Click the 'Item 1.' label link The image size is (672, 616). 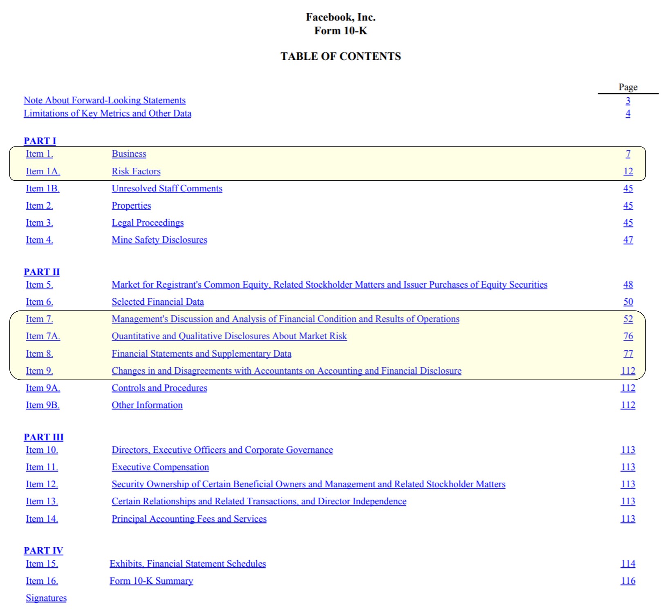pyautogui.click(x=39, y=154)
